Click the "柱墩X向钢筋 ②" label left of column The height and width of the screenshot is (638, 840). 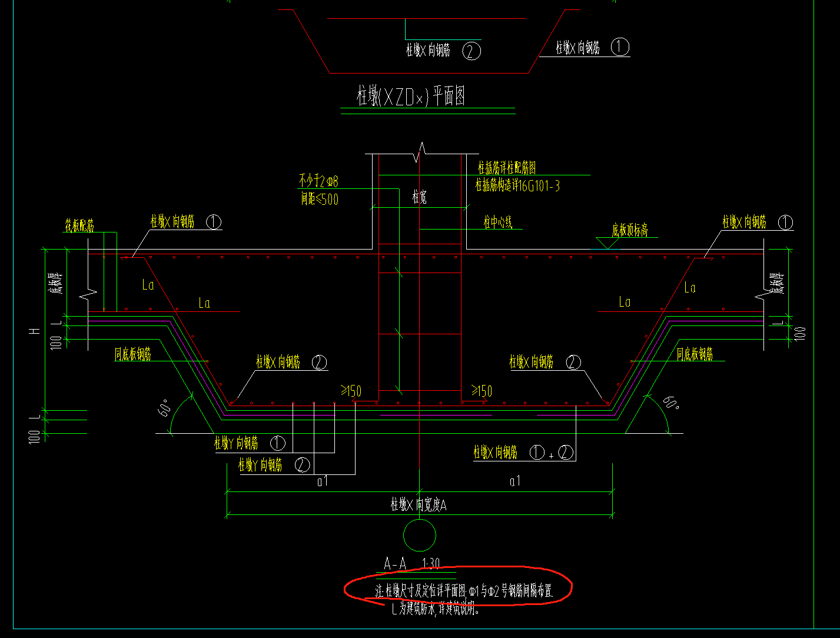pos(291,362)
